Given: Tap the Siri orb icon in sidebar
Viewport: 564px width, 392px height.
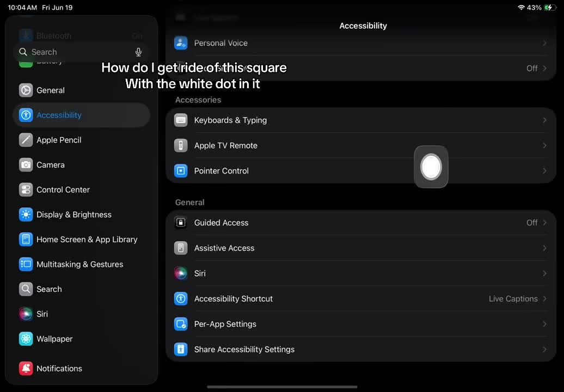Looking at the screenshot, I should coord(26,314).
